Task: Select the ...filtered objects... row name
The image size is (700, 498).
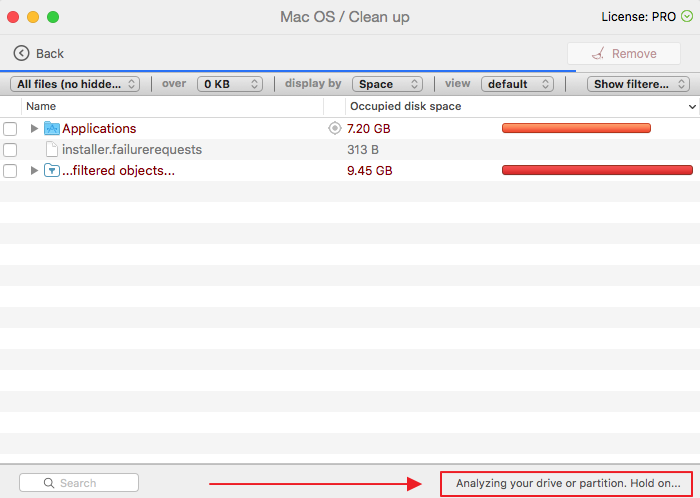Action: [118, 170]
